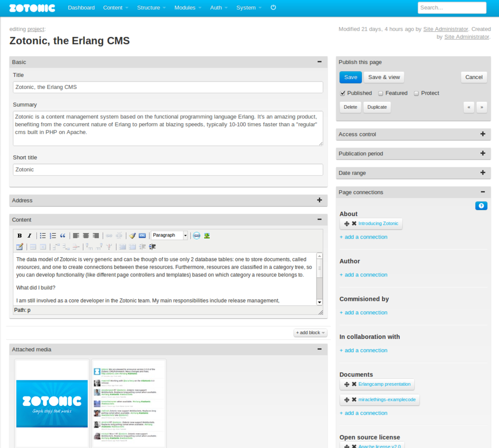
Task: Open the Content menu
Action: (x=115, y=8)
